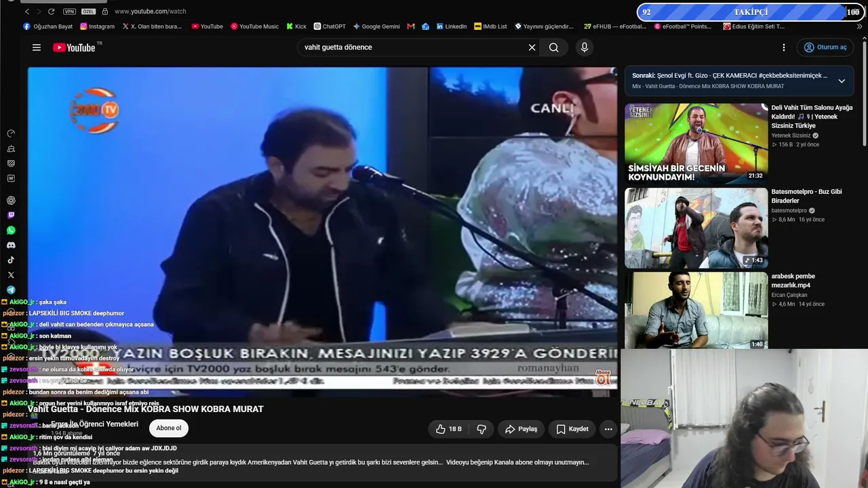
Task: Open Deli Vahit Yetenek Sizsiniz thumbnail
Action: click(696, 144)
